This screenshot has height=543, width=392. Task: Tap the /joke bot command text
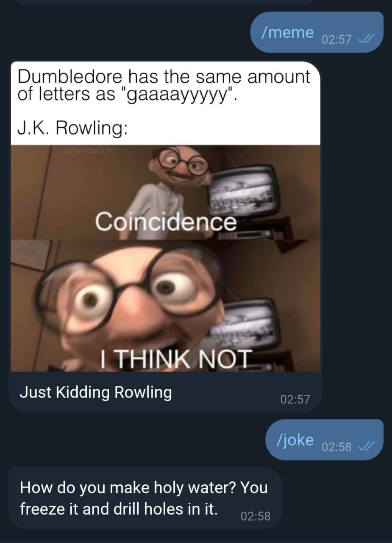tap(295, 440)
